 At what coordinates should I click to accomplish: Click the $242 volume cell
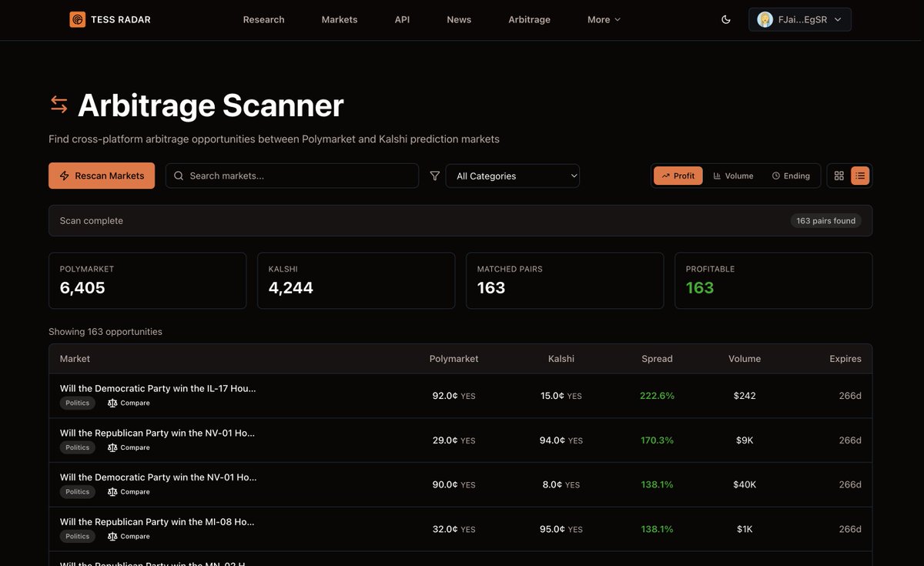745,396
